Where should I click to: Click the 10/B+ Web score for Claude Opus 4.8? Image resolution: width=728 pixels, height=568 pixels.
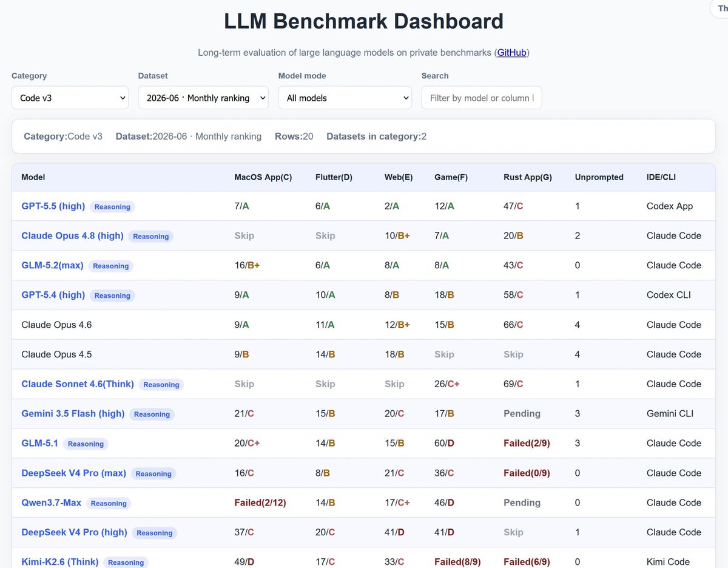pyautogui.click(x=397, y=235)
